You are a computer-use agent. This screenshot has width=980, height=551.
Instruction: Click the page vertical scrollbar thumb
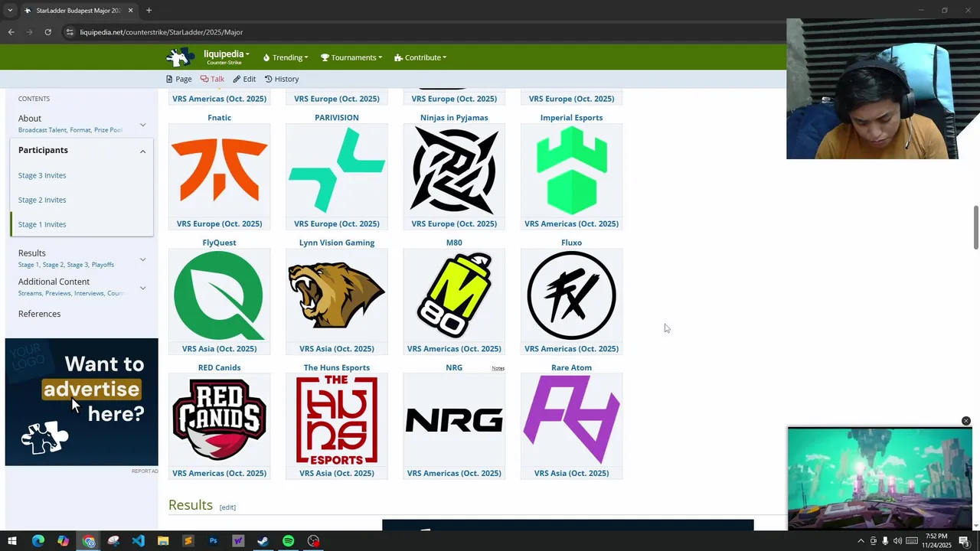976,227
